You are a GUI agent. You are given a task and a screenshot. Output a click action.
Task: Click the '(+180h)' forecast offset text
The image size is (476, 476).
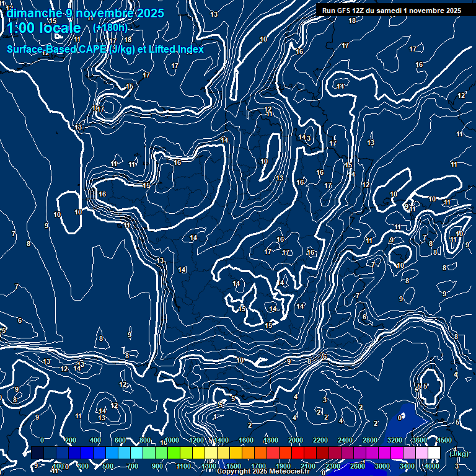pos(110,28)
